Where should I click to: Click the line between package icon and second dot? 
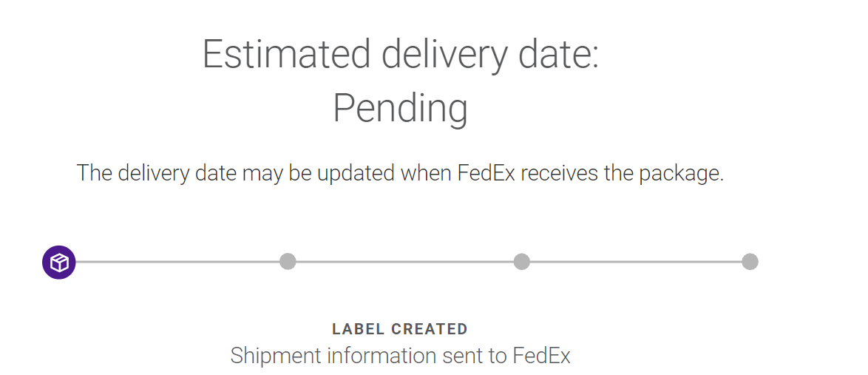click(x=177, y=261)
